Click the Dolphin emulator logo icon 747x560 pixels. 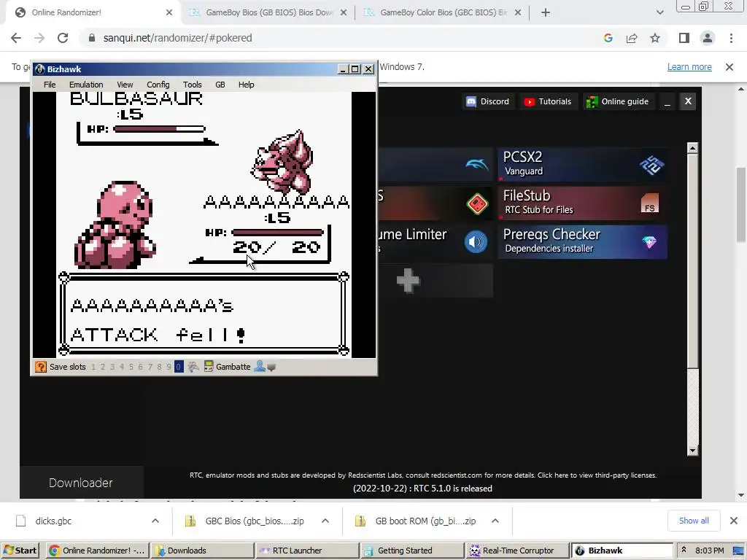476,165
